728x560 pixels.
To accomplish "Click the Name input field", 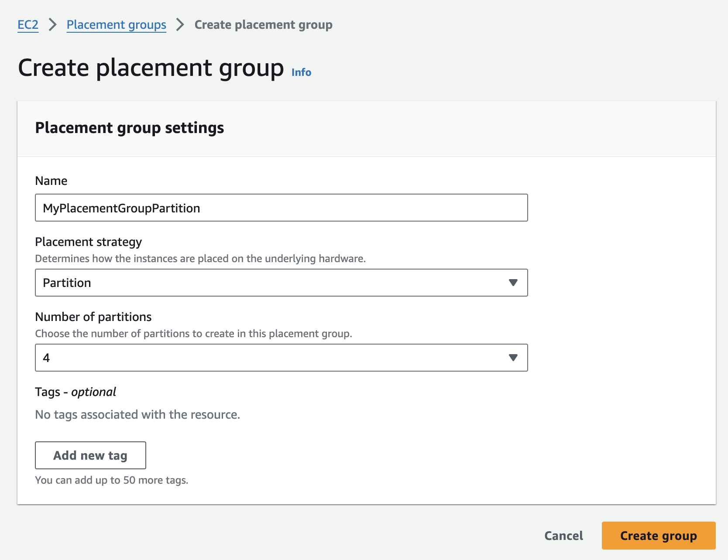I will point(281,208).
